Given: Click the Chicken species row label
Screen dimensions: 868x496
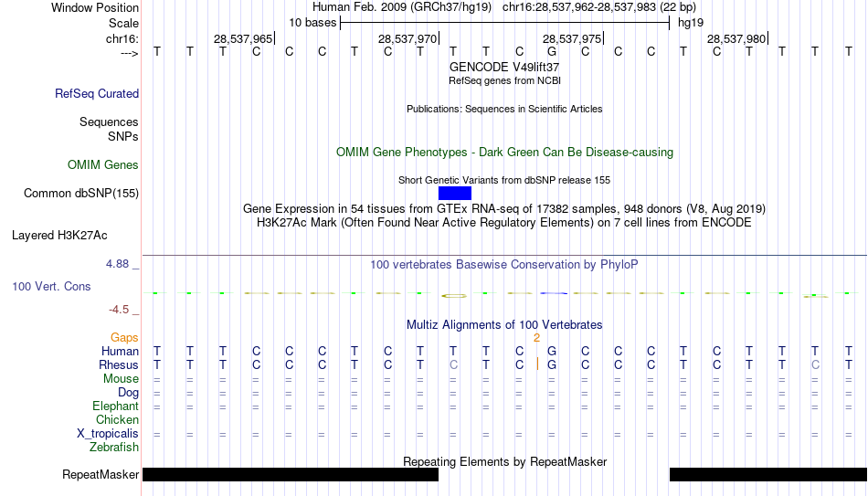Looking at the screenshot, I should (117, 419).
